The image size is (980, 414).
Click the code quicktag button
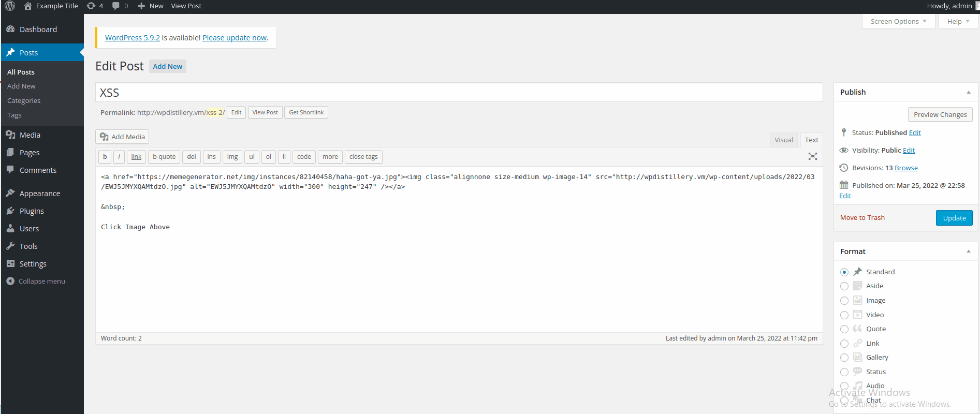[x=304, y=157]
